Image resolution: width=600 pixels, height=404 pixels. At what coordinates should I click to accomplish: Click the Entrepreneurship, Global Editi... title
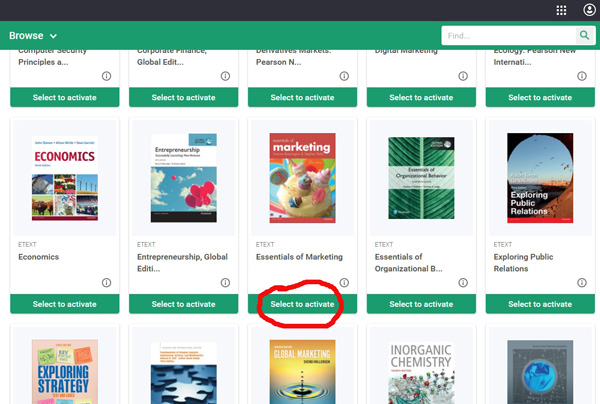[x=182, y=262]
